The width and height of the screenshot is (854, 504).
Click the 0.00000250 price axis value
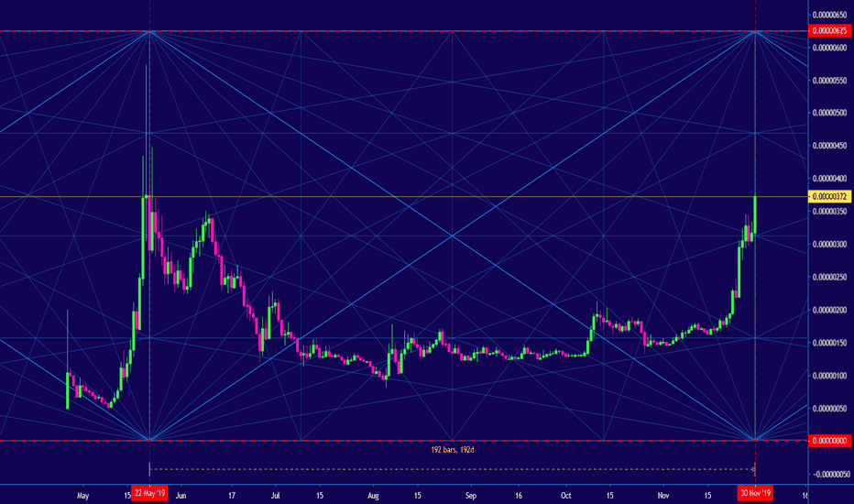[830, 278]
